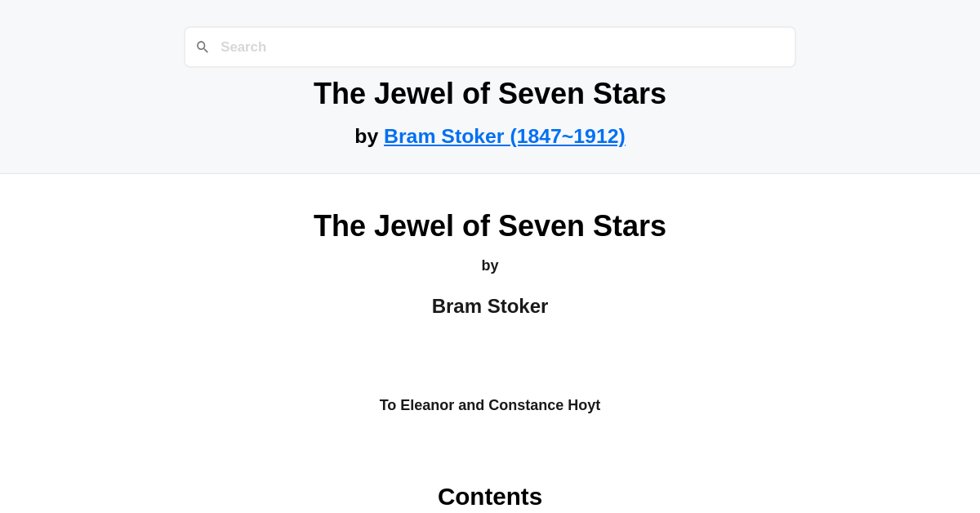
Task: Click inside the Search input field
Action: click(490, 47)
